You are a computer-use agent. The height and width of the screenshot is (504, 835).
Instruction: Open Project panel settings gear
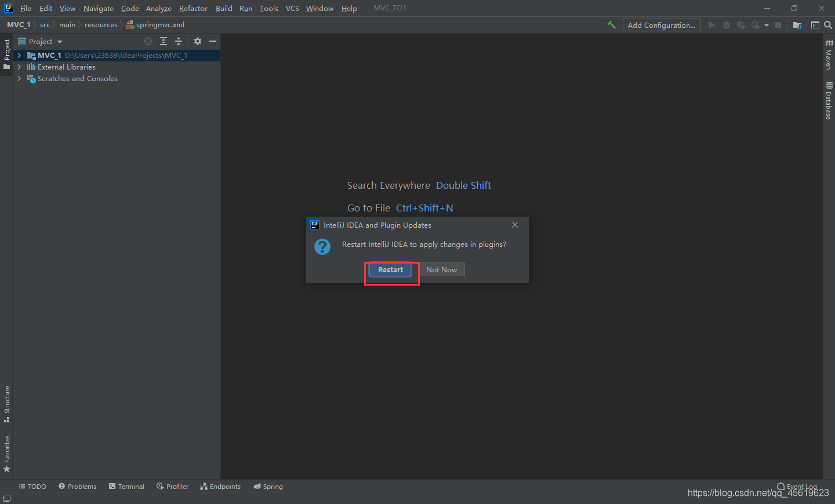tap(198, 41)
